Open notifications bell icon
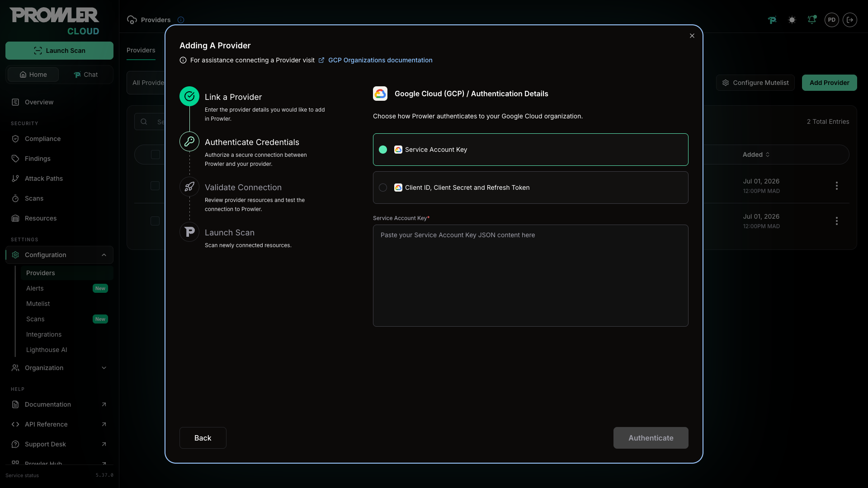 click(812, 20)
